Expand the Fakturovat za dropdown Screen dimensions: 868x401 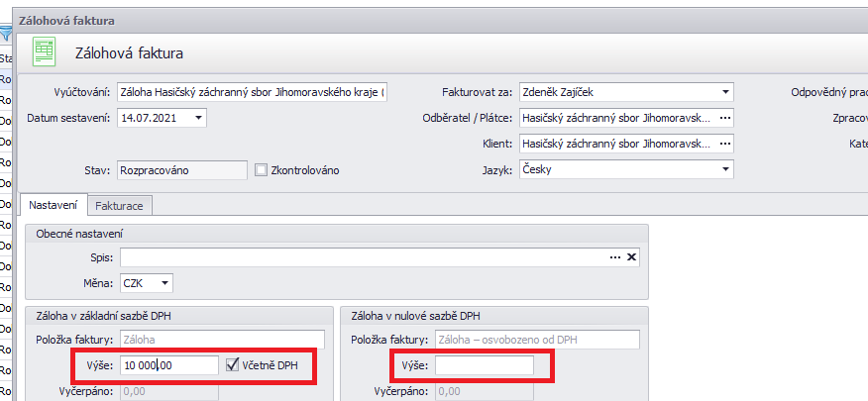pos(726,92)
